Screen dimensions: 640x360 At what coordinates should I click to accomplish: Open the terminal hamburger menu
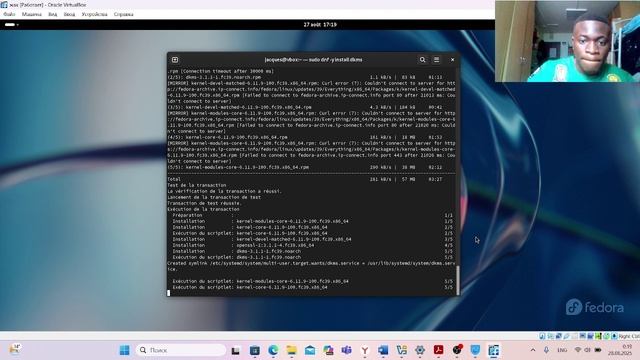click(436, 60)
